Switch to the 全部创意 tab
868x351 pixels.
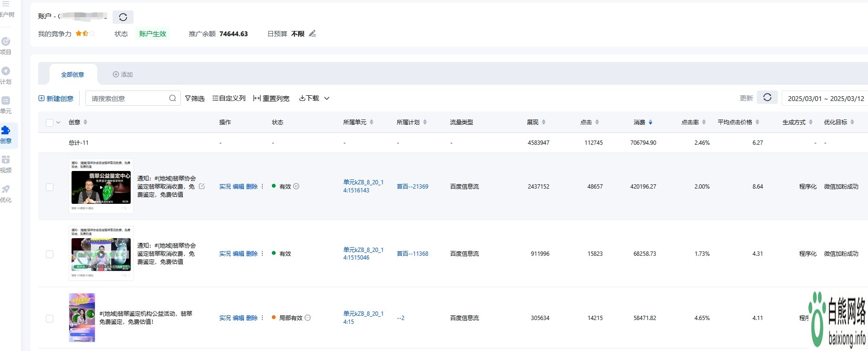pyautogui.click(x=72, y=74)
